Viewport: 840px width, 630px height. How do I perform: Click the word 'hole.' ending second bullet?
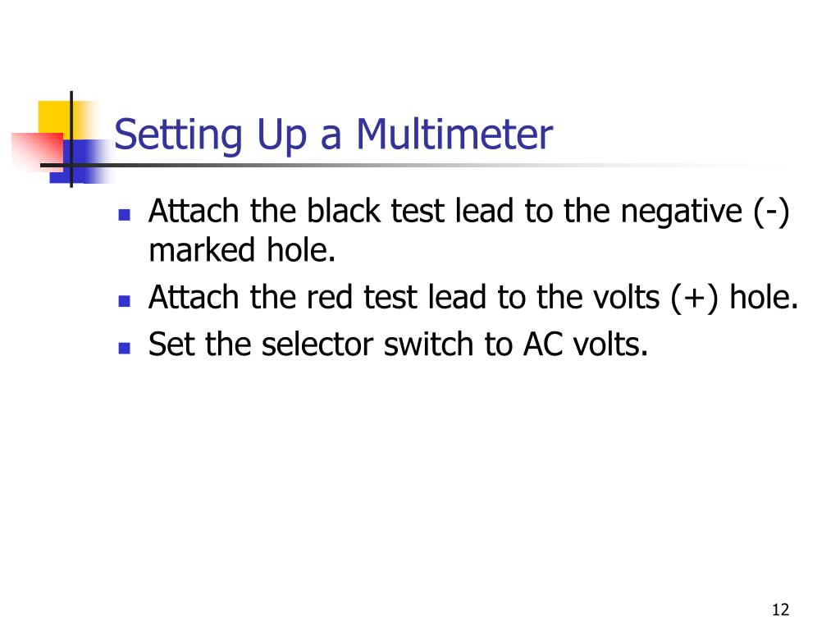[x=764, y=297]
